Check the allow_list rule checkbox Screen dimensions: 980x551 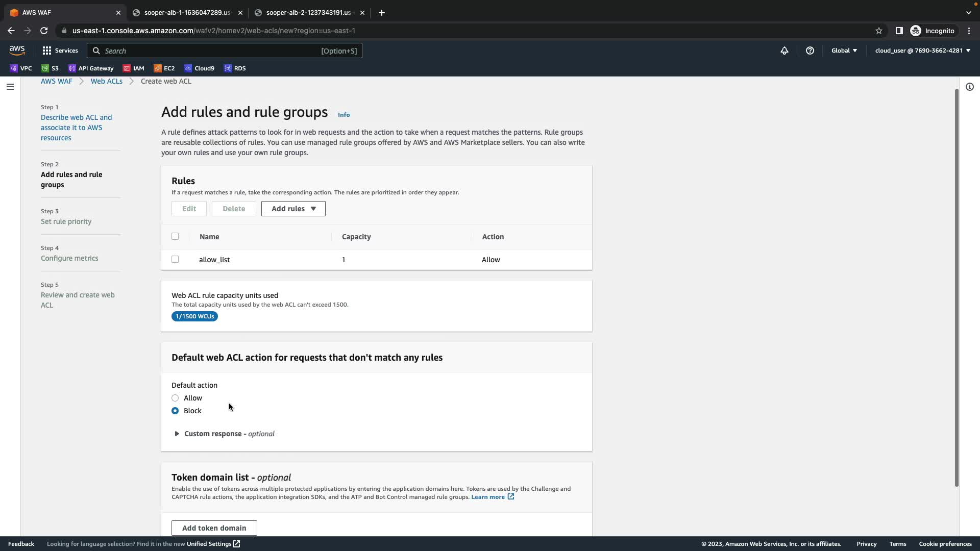175,259
